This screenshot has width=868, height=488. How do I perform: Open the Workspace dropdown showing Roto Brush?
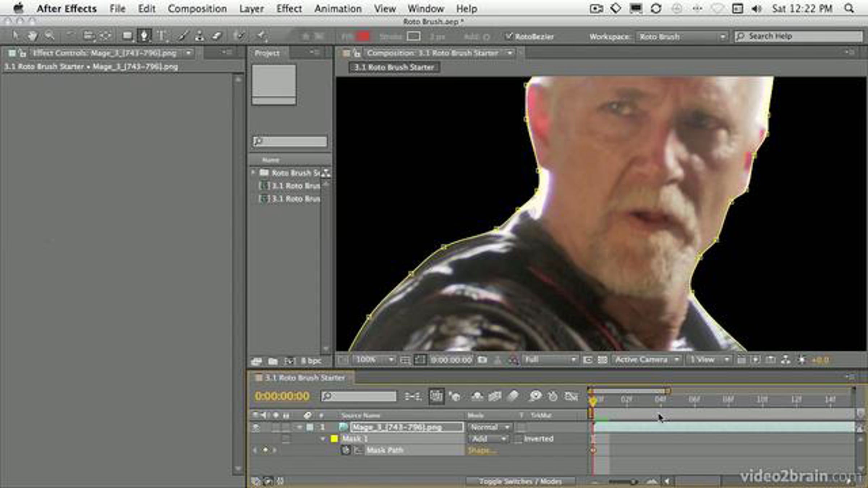682,37
